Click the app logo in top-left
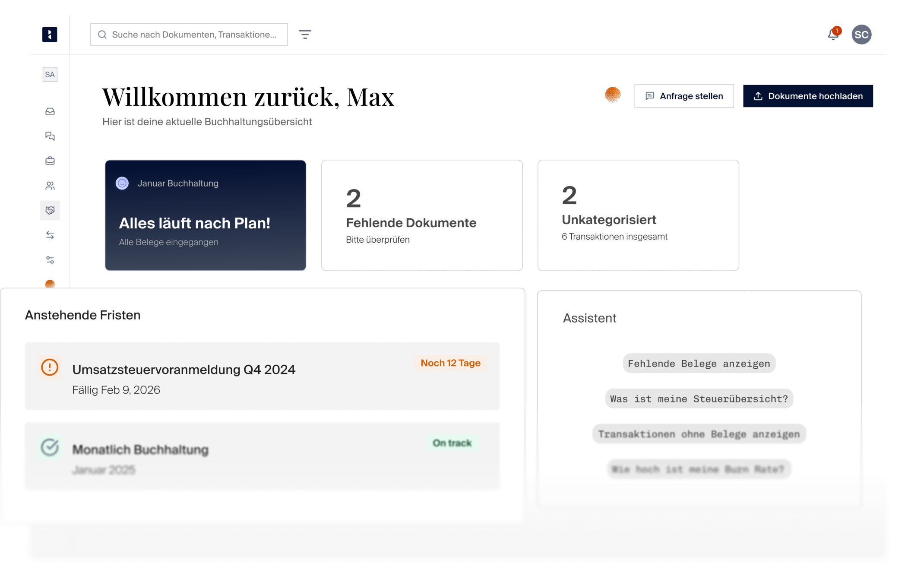The height and width of the screenshot is (579, 924). (x=50, y=35)
